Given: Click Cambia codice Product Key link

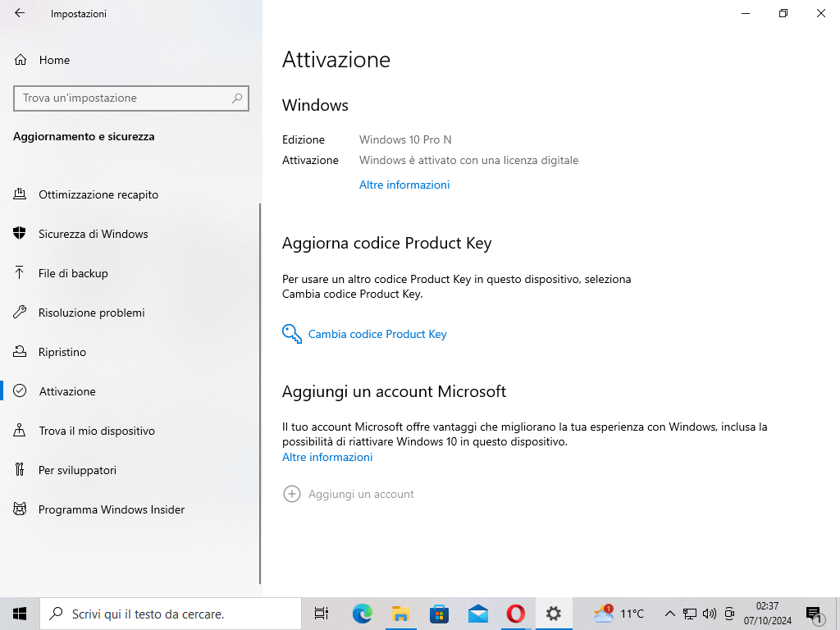Looking at the screenshot, I should click(377, 334).
